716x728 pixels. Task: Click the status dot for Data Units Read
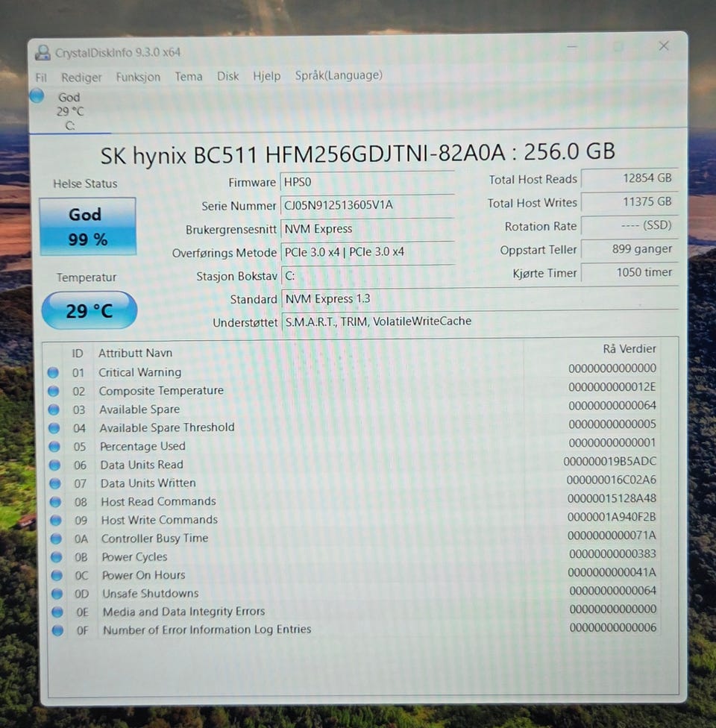[54, 465]
